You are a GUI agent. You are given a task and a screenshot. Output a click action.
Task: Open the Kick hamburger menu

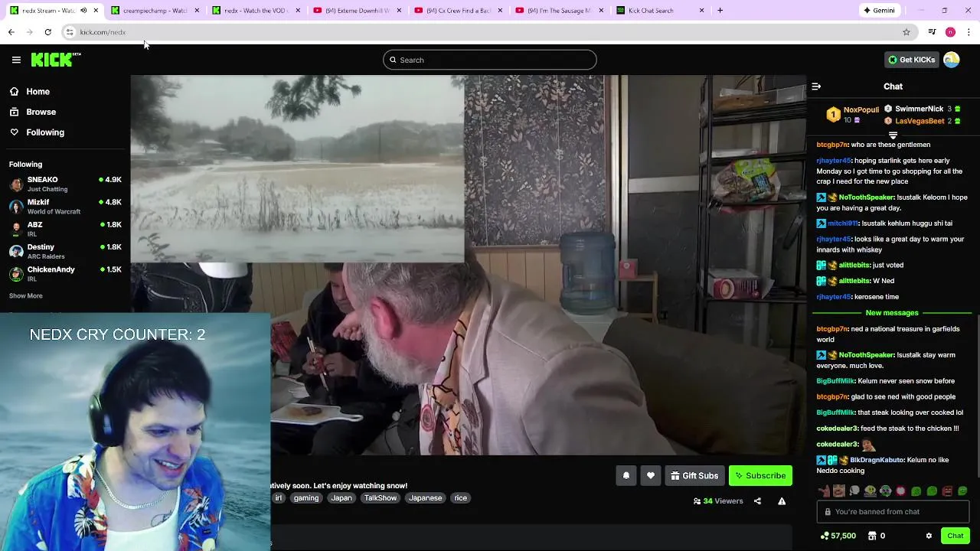point(16,60)
